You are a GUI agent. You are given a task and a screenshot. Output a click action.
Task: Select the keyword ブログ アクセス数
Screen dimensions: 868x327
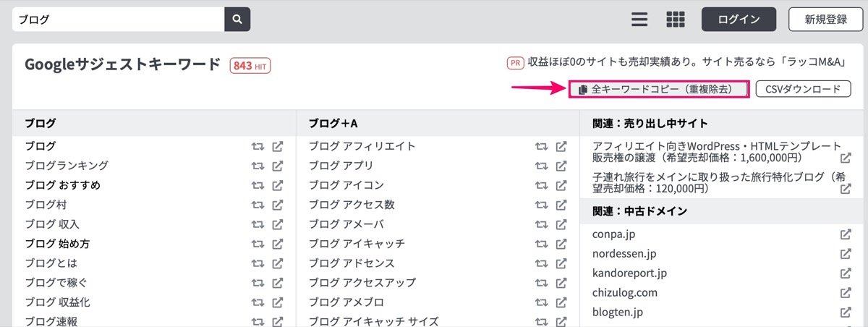(x=352, y=205)
